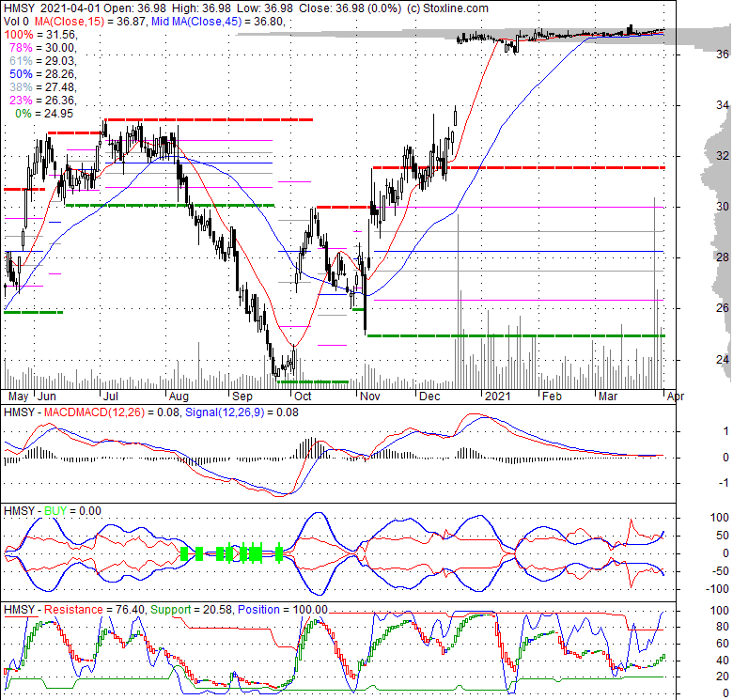733x700 pixels.
Task: Click the '50% = 28.26' level label
Action: point(43,74)
